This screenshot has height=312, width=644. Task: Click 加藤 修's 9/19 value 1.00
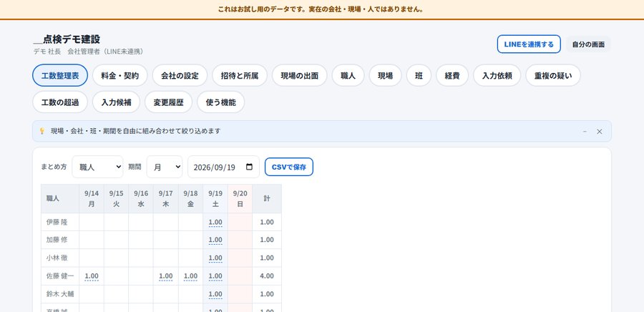click(215, 240)
